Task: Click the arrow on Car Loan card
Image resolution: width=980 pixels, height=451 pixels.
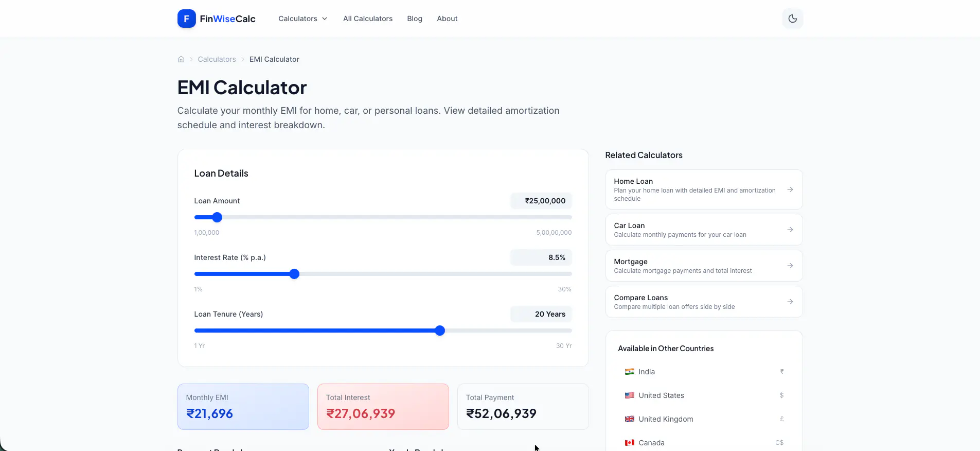Action: (x=790, y=230)
